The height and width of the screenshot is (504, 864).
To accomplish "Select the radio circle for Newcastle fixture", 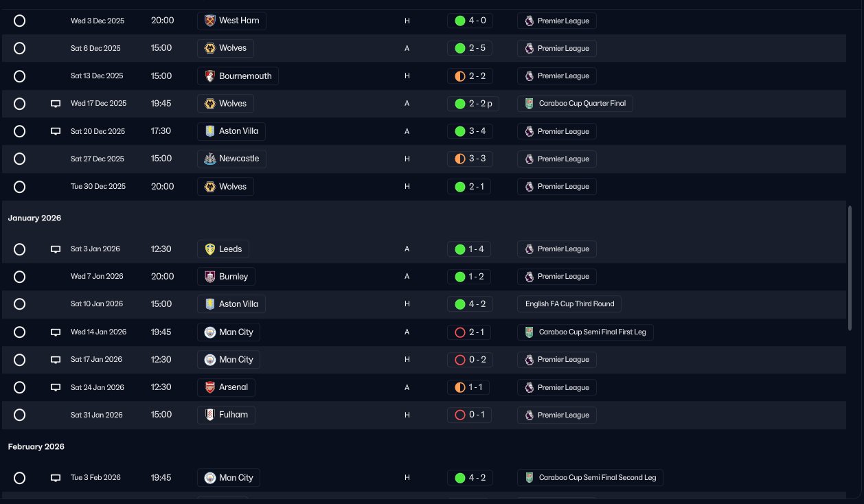I will (x=20, y=159).
